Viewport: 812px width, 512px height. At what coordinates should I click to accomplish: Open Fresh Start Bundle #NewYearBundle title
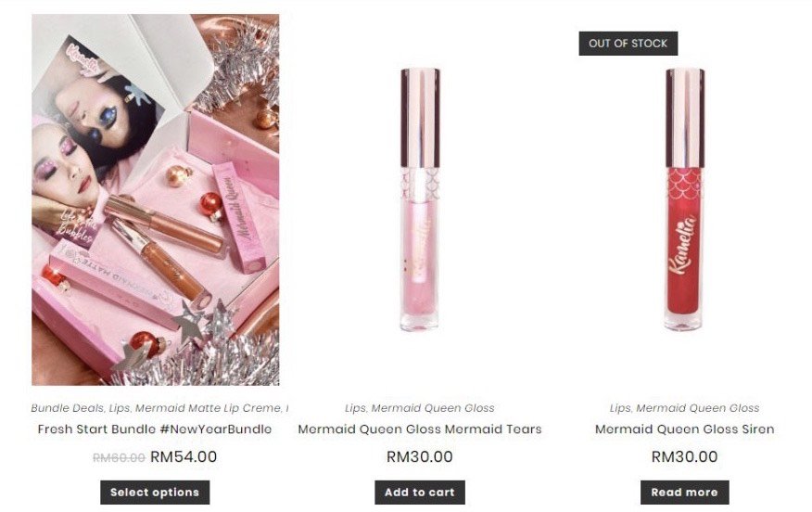tap(155, 429)
